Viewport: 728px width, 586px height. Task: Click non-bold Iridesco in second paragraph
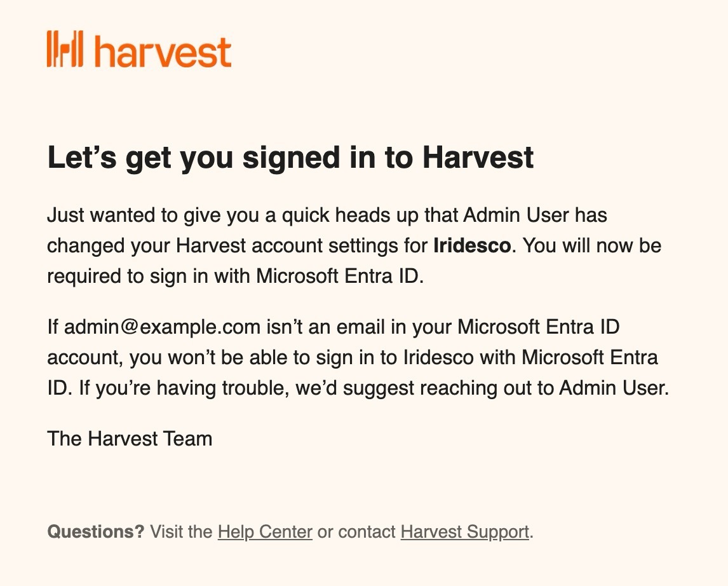(x=438, y=358)
